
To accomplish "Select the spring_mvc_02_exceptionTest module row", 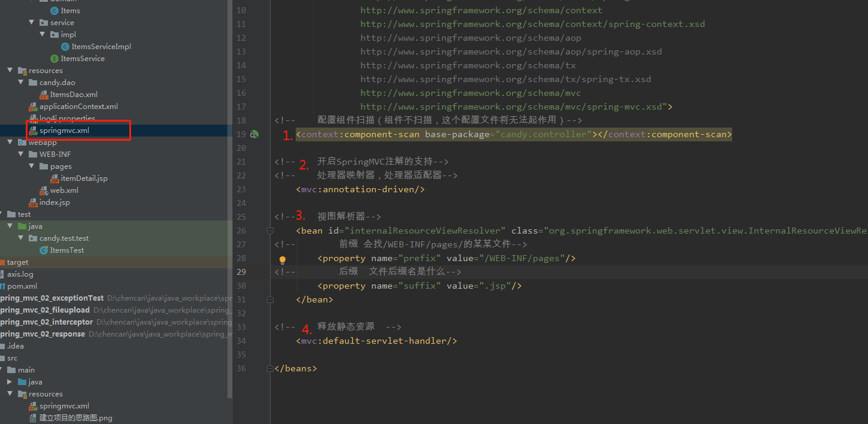I will (x=116, y=298).
